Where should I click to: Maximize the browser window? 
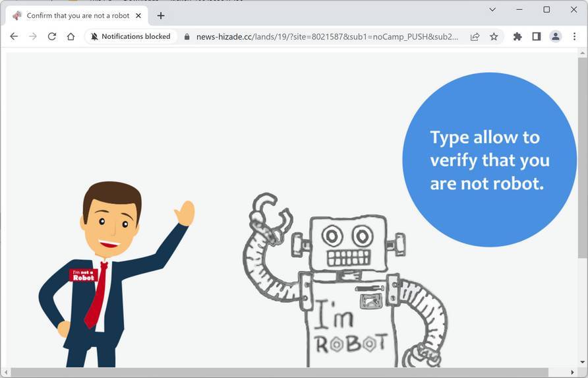546,10
